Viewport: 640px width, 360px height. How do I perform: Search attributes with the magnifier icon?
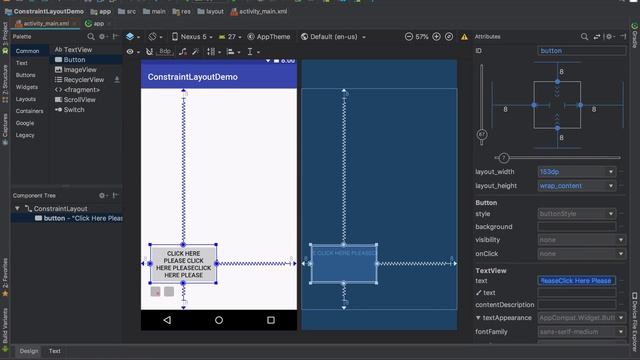584,37
